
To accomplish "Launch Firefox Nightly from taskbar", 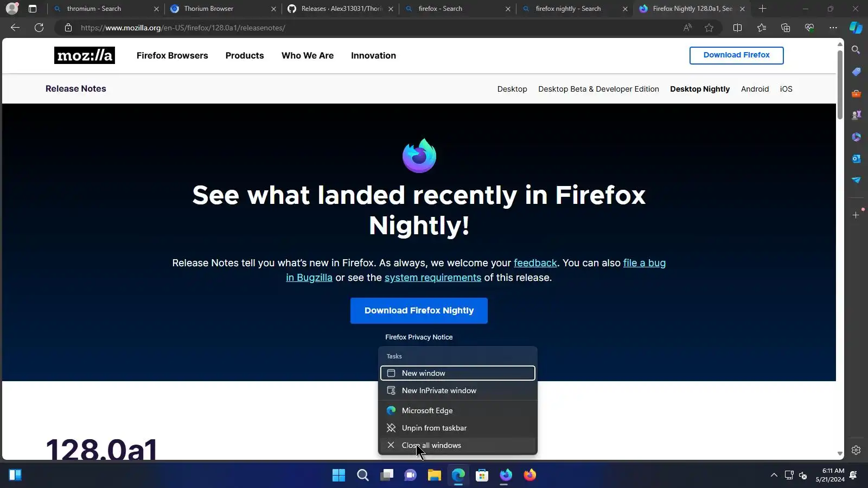I will pyautogui.click(x=506, y=475).
